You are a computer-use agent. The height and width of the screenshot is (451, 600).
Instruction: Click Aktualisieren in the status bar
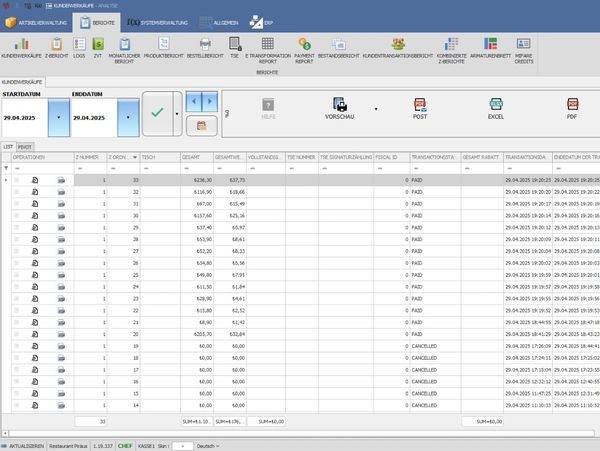27,444
